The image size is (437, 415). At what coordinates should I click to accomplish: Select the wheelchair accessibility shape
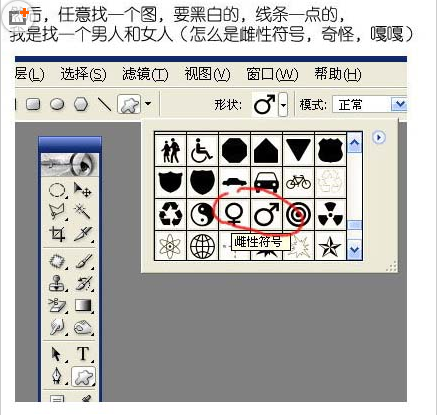tap(203, 150)
